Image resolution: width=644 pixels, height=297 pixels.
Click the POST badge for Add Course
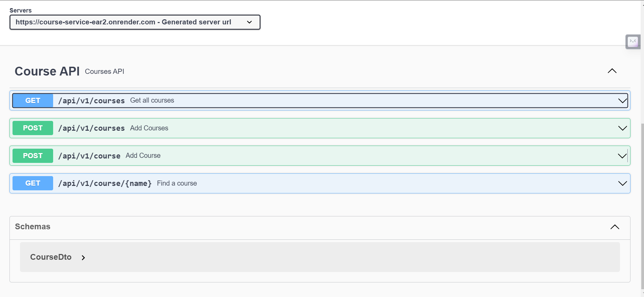[x=33, y=156]
